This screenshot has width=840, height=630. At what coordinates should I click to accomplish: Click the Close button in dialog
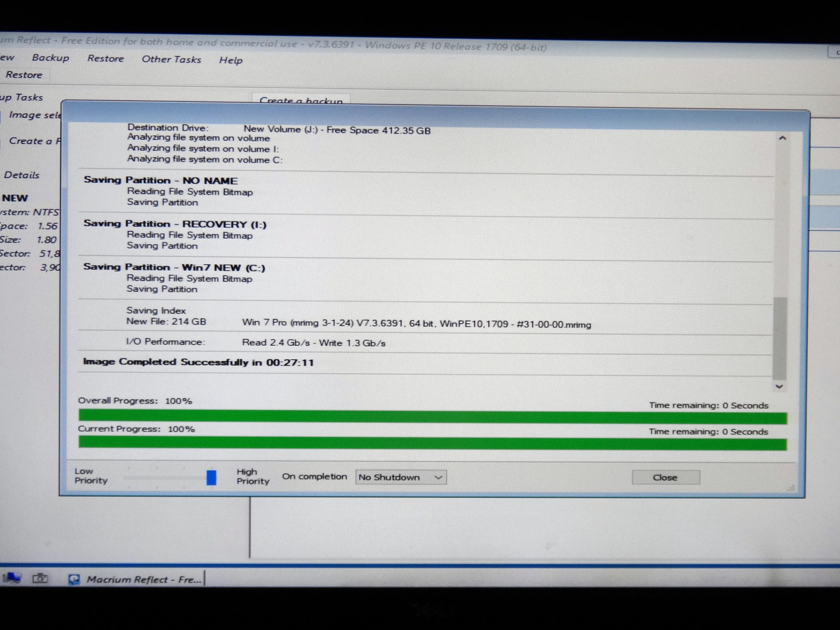666,477
